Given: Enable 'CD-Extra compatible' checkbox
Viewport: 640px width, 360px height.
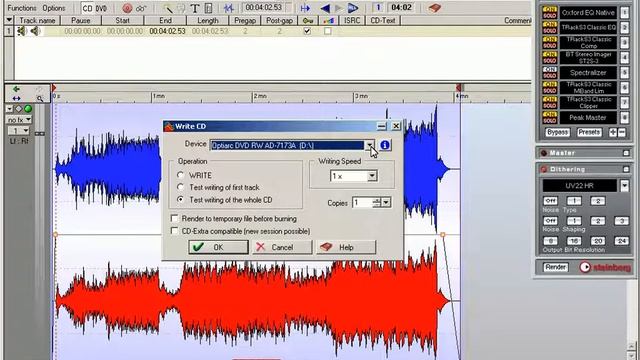Looking at the screenshot, I should click(174, 231).
